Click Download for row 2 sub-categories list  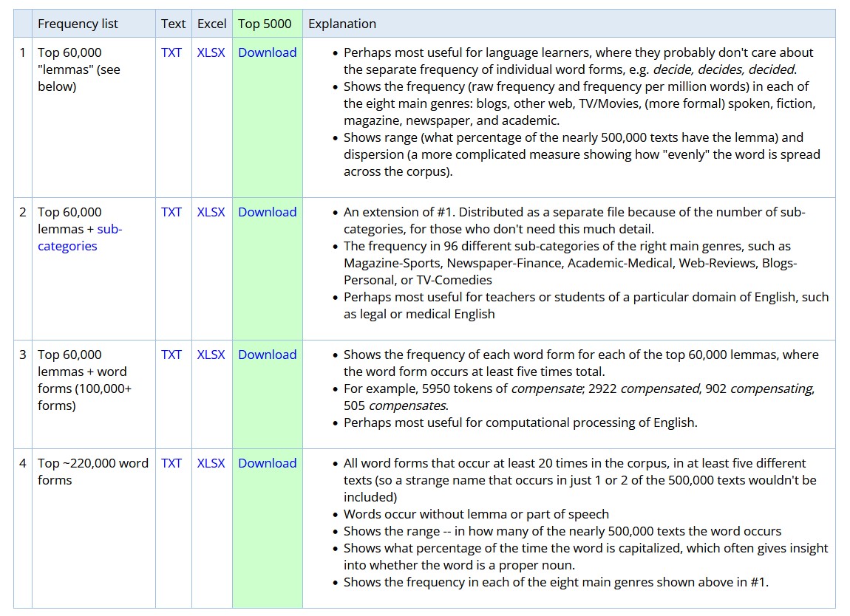coord(267,212)
